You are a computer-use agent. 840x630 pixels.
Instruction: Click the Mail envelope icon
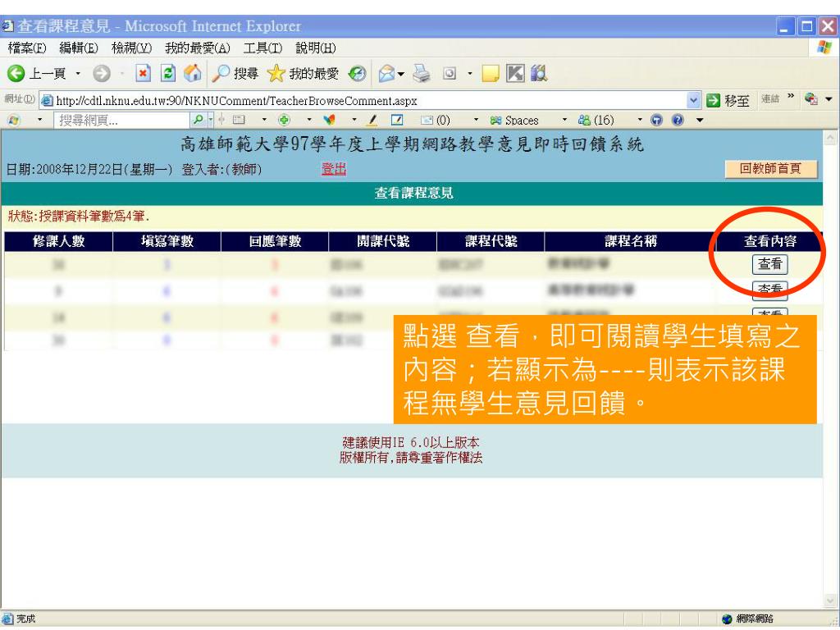point(387,73)
